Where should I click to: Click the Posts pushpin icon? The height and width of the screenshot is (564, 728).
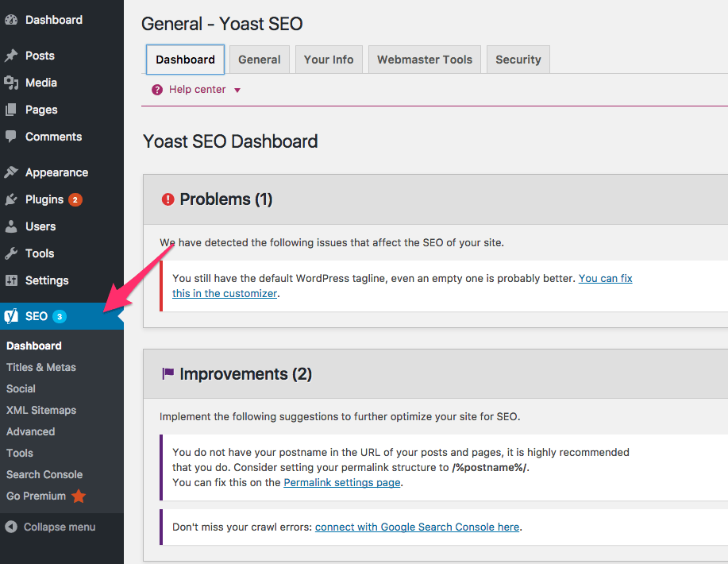click(11, 56)
